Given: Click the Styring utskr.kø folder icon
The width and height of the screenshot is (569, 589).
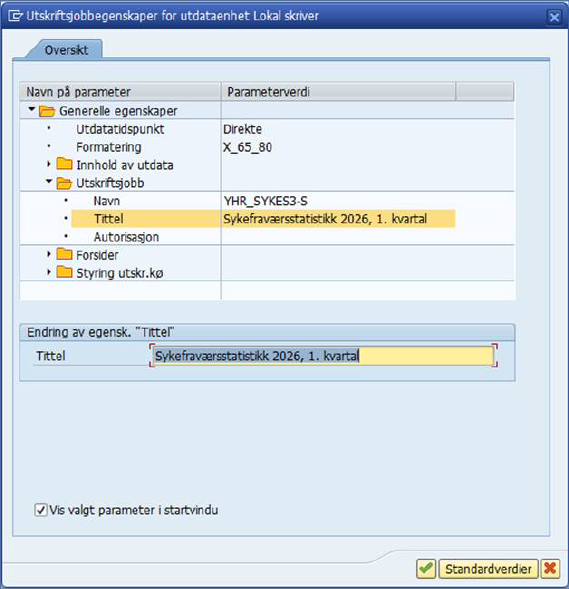Looking at the screenshot, I should pos(64,272).
